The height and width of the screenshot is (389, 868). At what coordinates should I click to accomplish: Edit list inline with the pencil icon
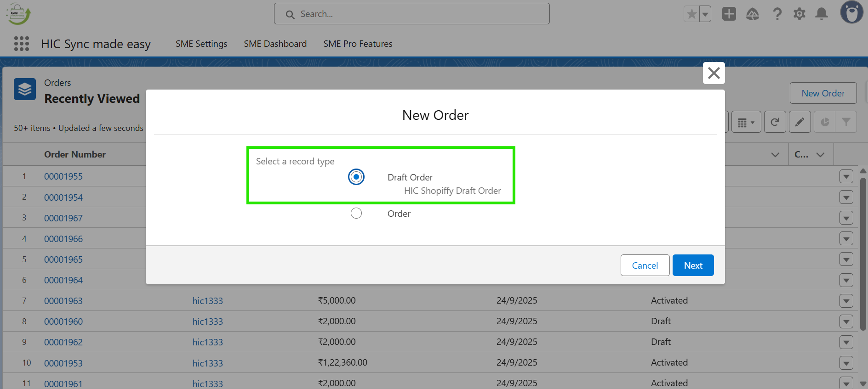tap(800, 122)
